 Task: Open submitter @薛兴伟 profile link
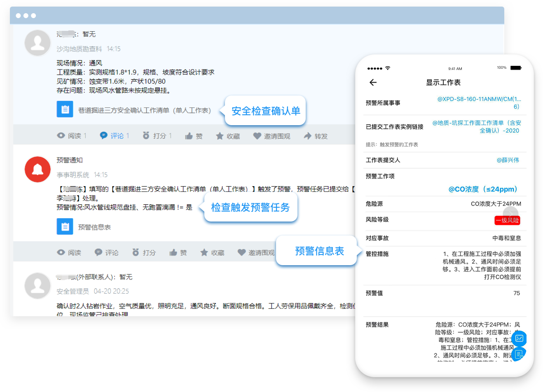point(508,160)
